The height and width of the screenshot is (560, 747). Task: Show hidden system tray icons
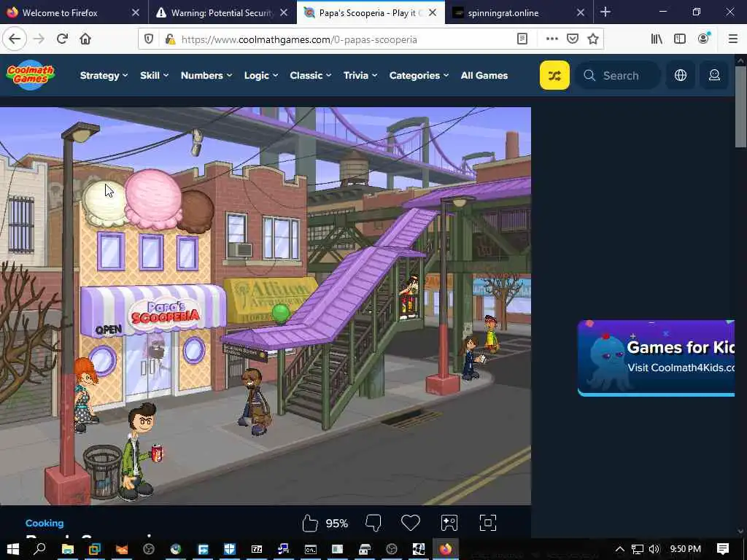click(619, 549)
